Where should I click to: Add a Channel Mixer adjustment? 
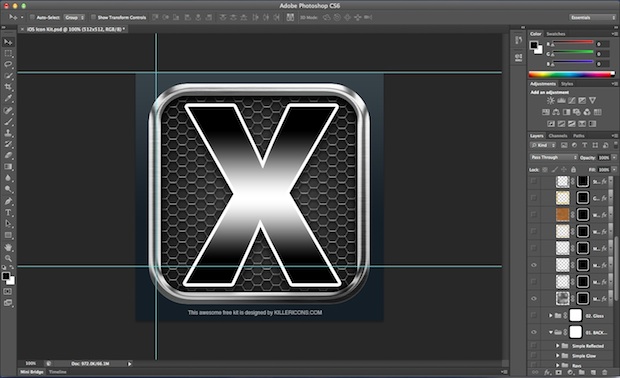587,112
